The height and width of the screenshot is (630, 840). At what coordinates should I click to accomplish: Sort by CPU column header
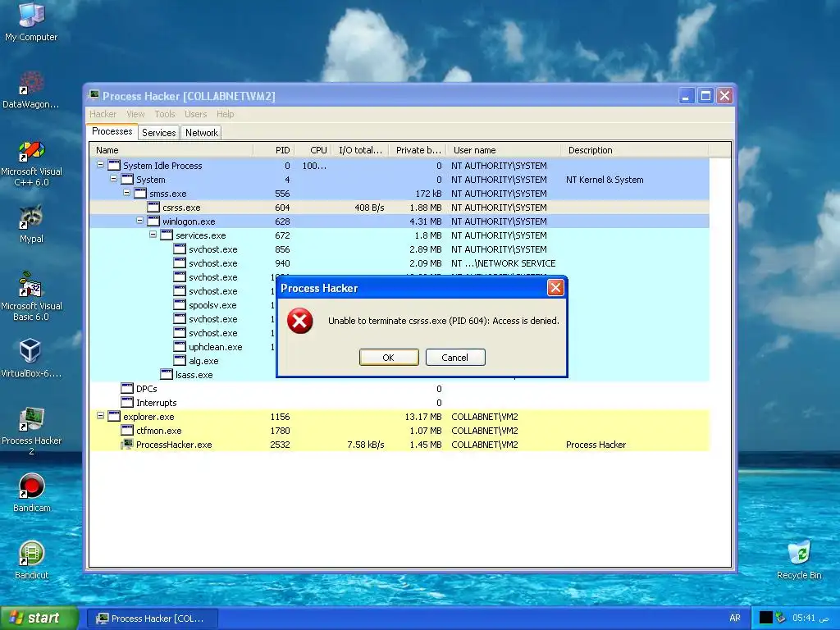point(313,150)
